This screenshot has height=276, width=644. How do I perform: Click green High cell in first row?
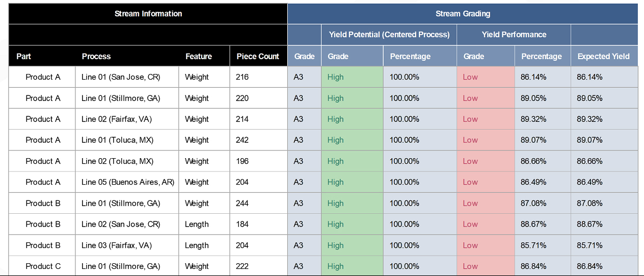(336, 77)
